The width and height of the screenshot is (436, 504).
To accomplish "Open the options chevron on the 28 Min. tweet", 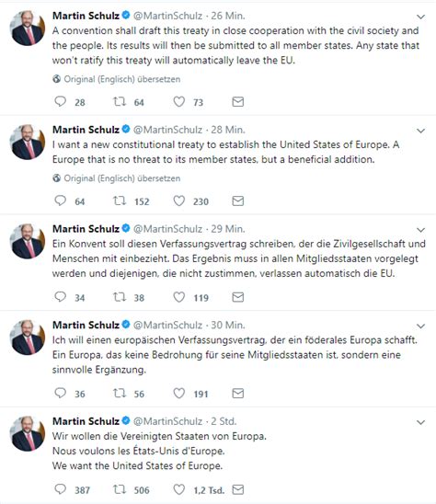I will (x=420, y=131).
